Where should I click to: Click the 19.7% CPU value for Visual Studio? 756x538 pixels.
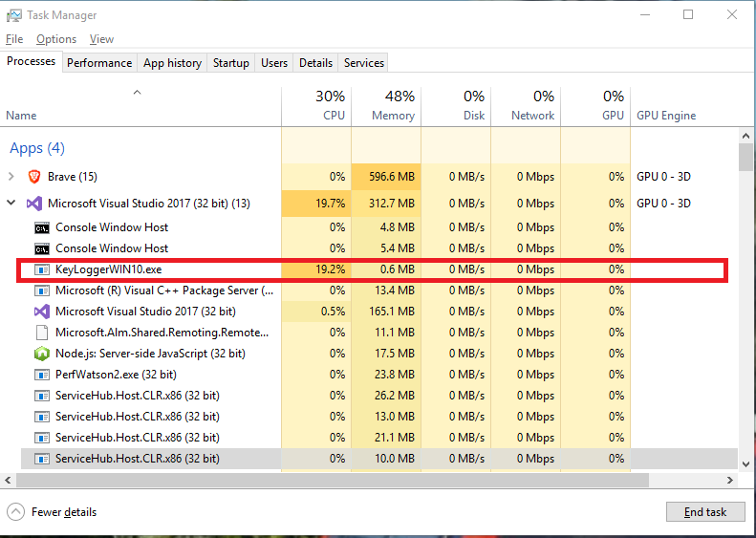tap(331, 204)
